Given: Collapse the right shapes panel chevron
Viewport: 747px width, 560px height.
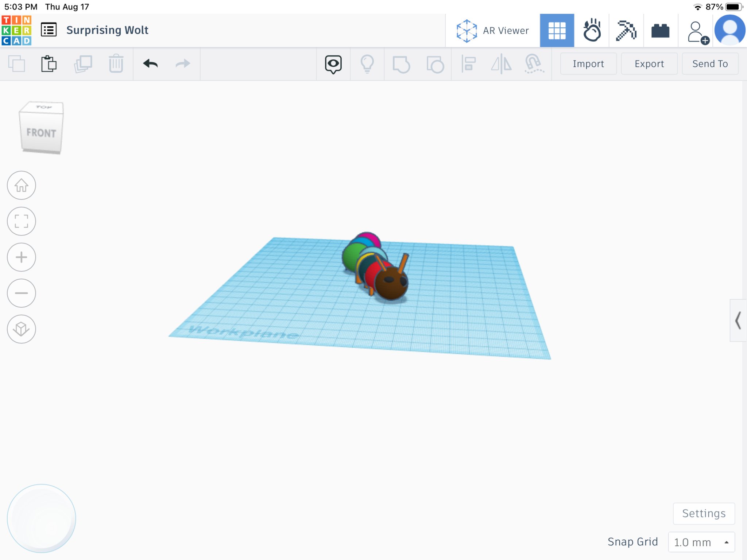Looking at the screenshot, I should tap(738, 321).
